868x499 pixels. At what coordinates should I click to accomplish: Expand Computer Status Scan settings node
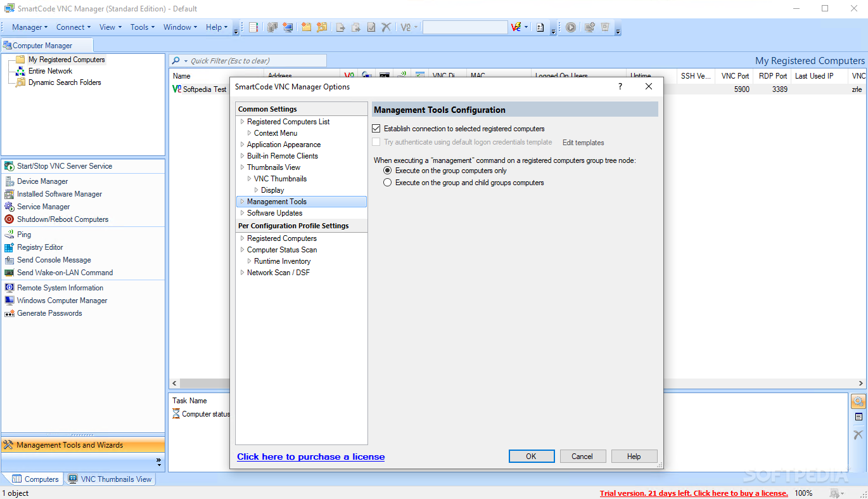[x=242, y=250]
